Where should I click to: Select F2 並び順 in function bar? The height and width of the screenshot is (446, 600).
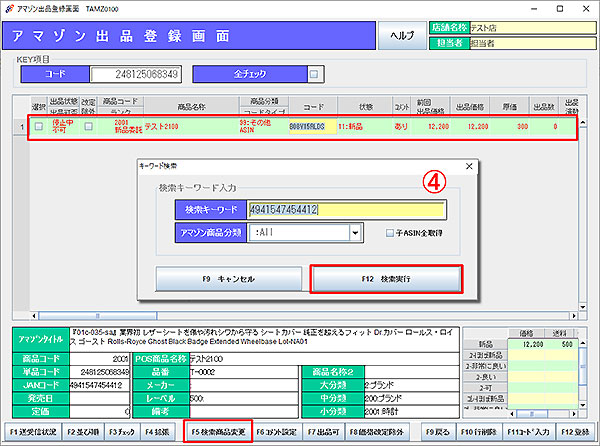(80, 432)
